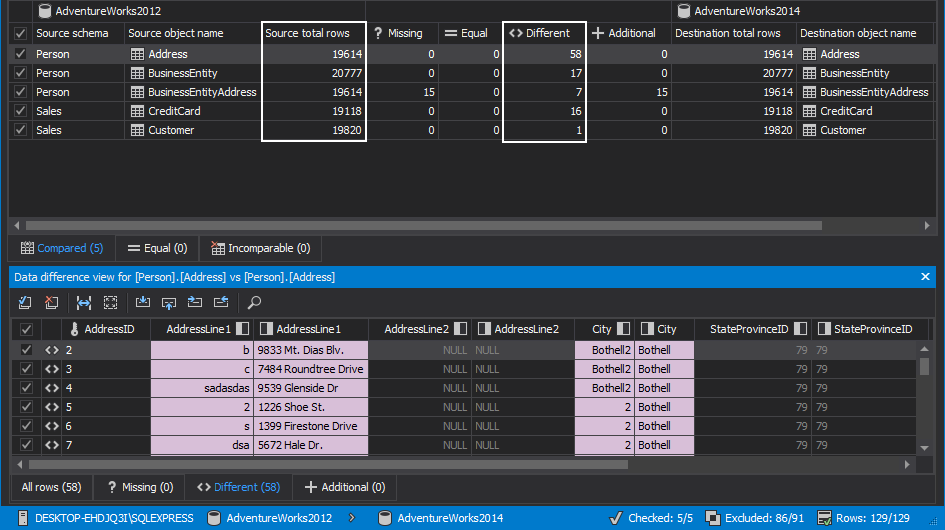Screen dimensions: 945x530
Task: Sort by Additional column header
Action: tap(629, 33)
